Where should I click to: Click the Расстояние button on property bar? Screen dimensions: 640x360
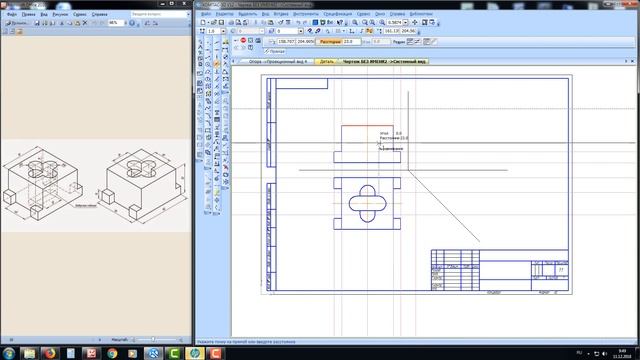tap(330, 41)
